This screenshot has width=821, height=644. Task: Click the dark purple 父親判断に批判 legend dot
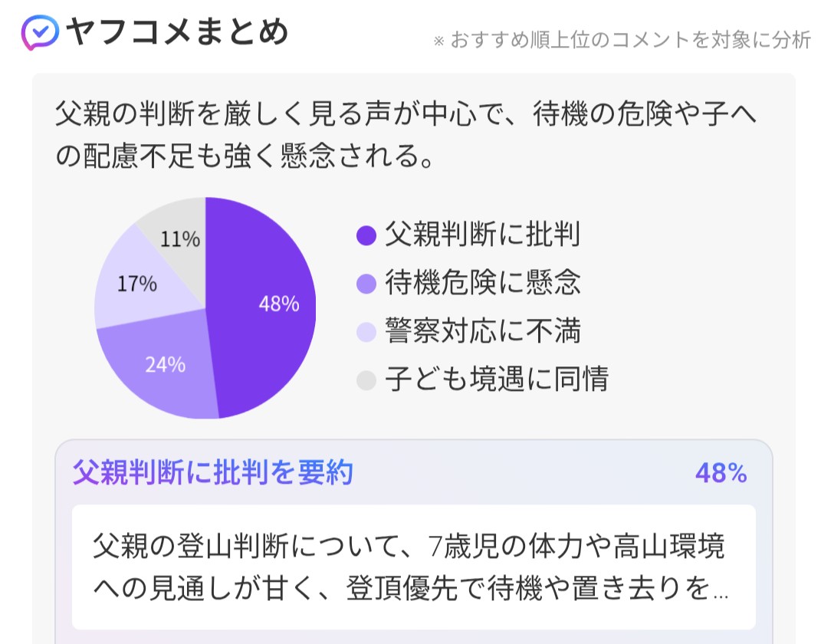[x=366, y=235]
